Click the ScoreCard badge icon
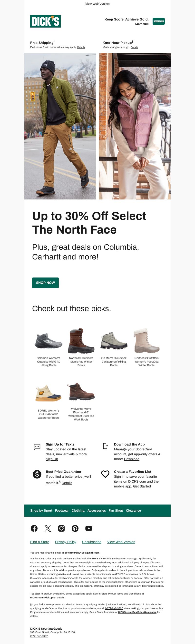The height and width of the screenshot is (644, 195). pos(158,21)
